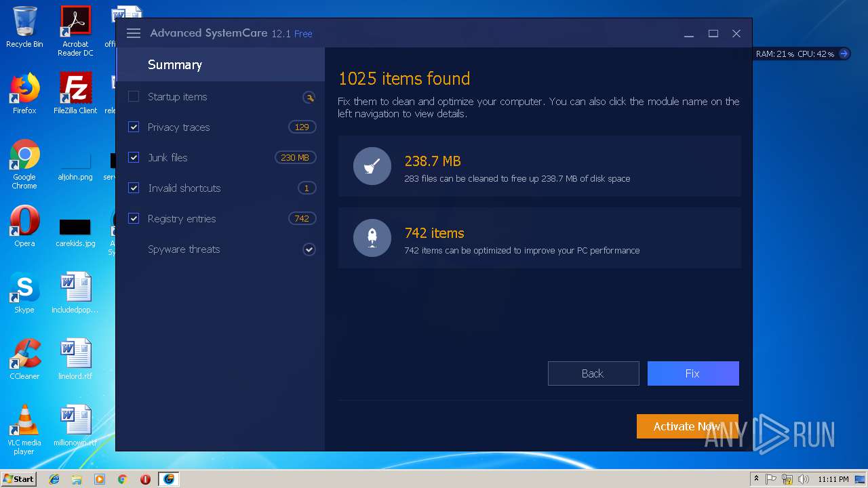The image size is (868, 488).
Task: Open Opera desktop icon
Action: (24, 226)
